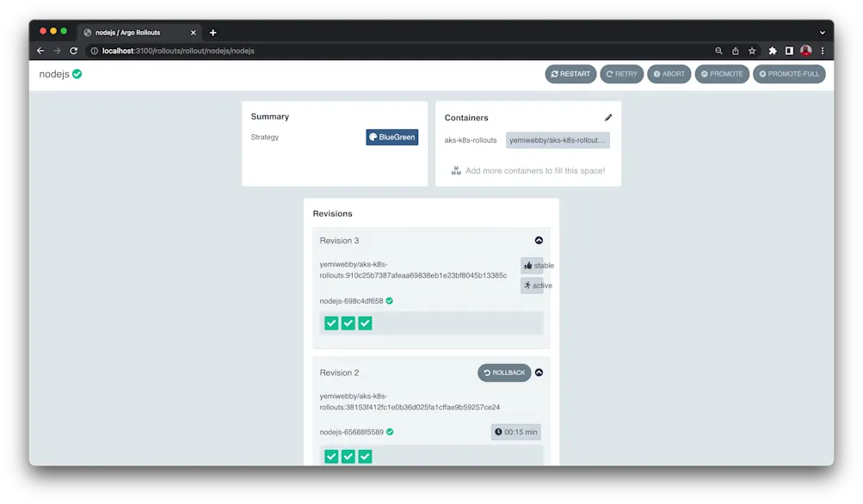Open the browser extensions puzzle icon
Image resolution: width=863 pixels, height=504 pixels.
[773, 51]
